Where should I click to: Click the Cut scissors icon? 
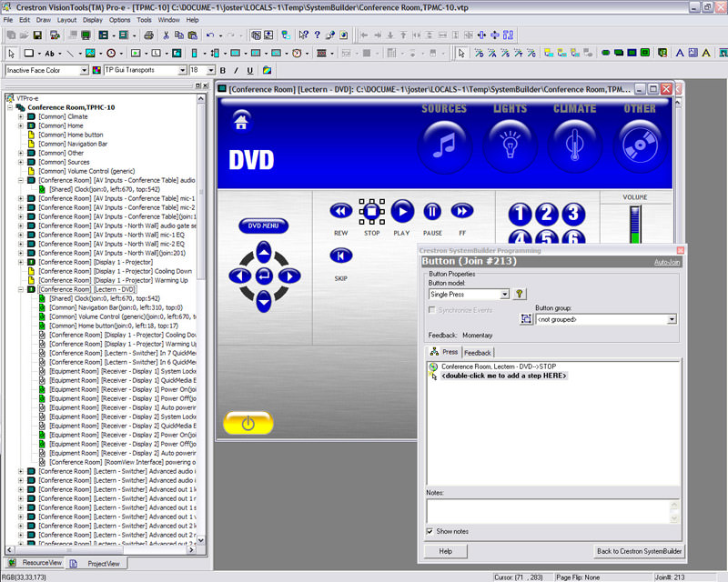166,35
